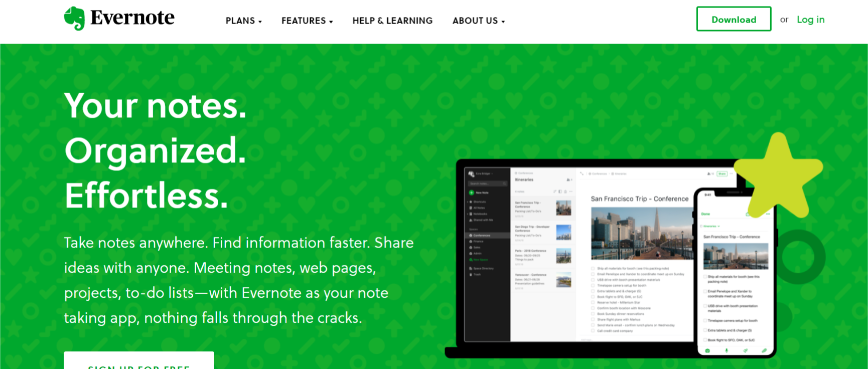Click the Evernote wordmark text
868x369 pixels.
132,18
